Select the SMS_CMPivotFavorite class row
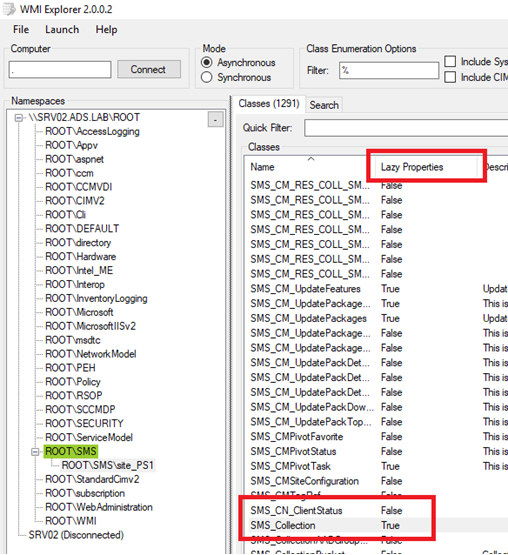 pyautogui.click(x=377, y=437)
